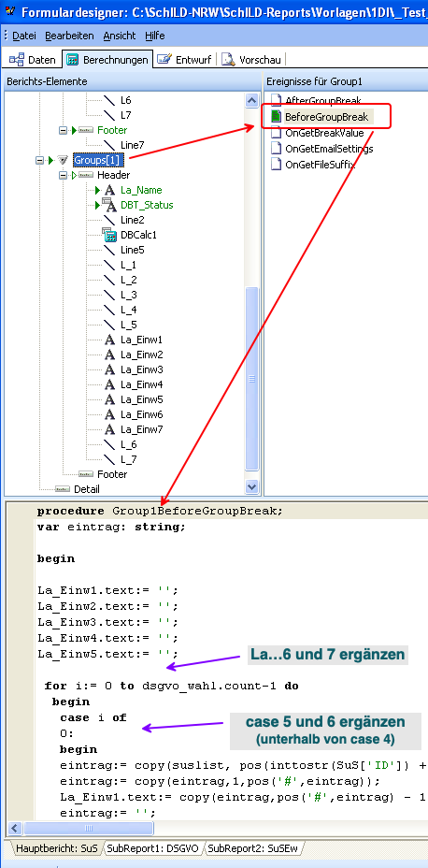The height and width of the screenshot is (868, 428).
Task: Select the L_5 line element
Action: (x=128, y=325)
